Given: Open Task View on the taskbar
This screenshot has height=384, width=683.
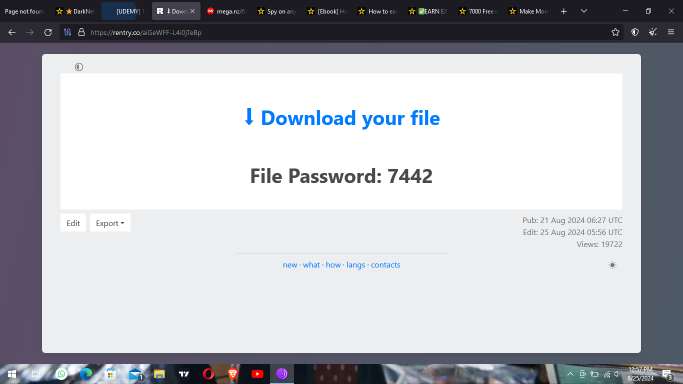Looking at the screenshot, I should pyautogui.click(x=36, y=374).
